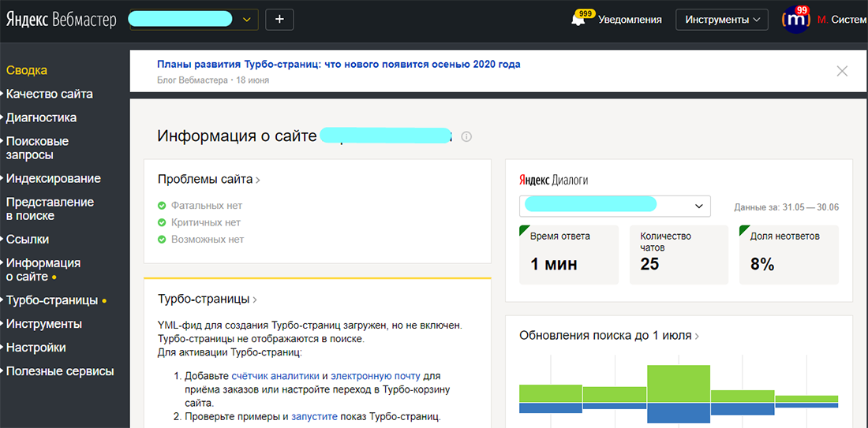Open Представление в поиске sidebar item

click(x=50, y=208)
